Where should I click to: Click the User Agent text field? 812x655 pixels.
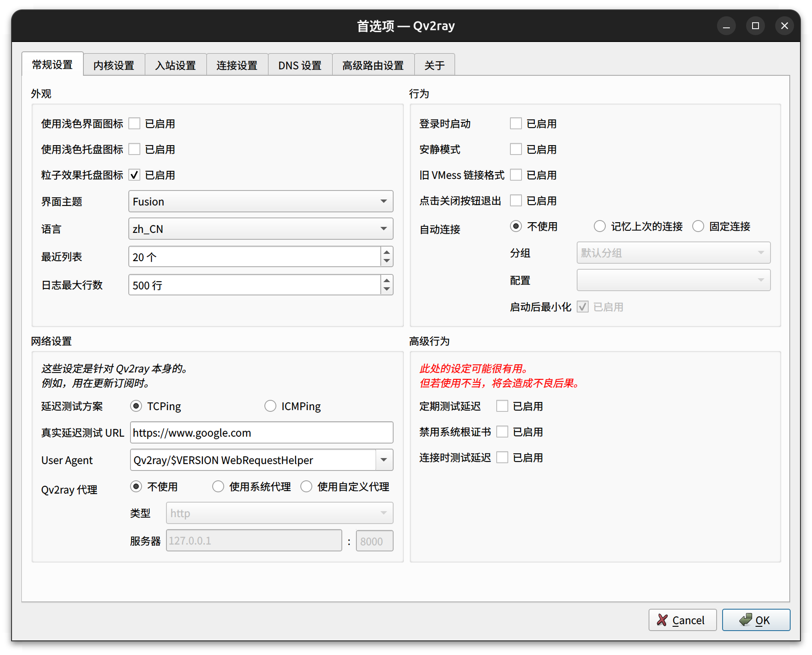click(253, 460)
